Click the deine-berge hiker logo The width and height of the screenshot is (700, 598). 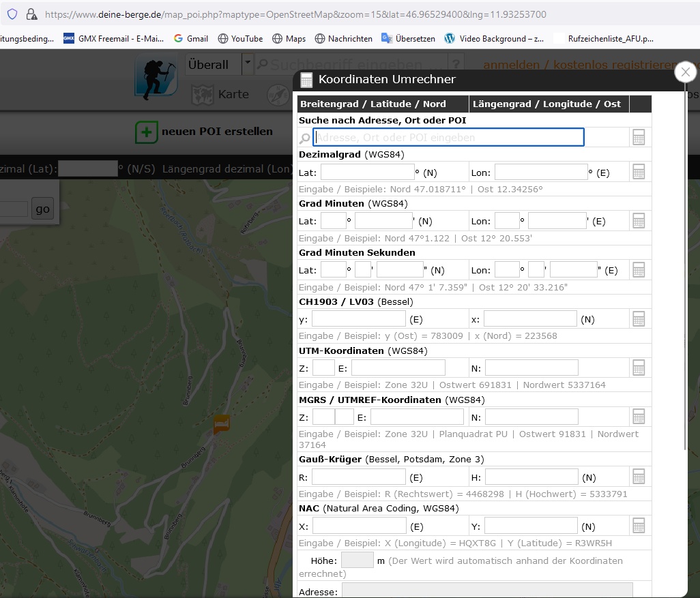156,78
